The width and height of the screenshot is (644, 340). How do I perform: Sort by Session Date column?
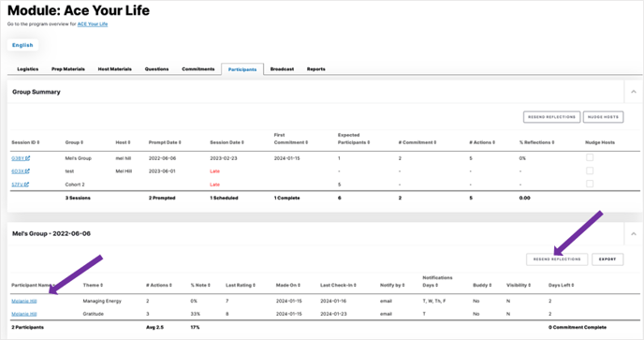tap(242, 142)
